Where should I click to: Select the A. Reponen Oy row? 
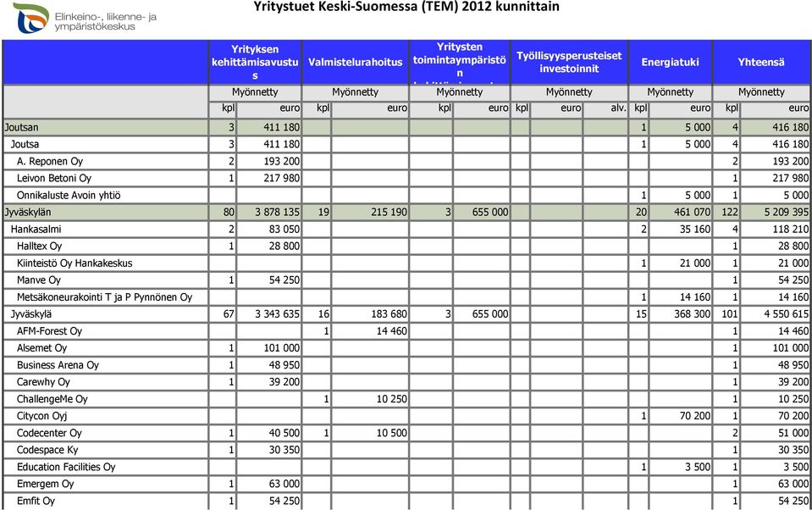(406, 161)
